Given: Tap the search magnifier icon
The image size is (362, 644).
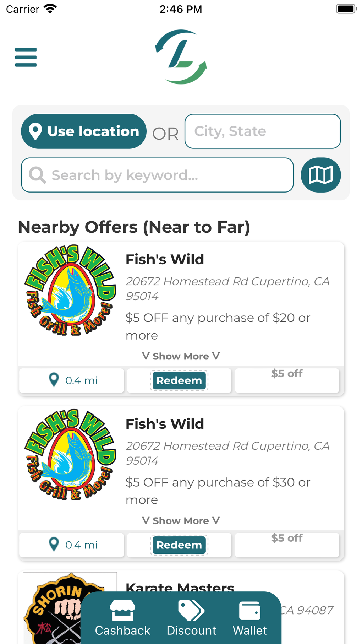Looking at the screenshot, I should [x=37, y=175].
